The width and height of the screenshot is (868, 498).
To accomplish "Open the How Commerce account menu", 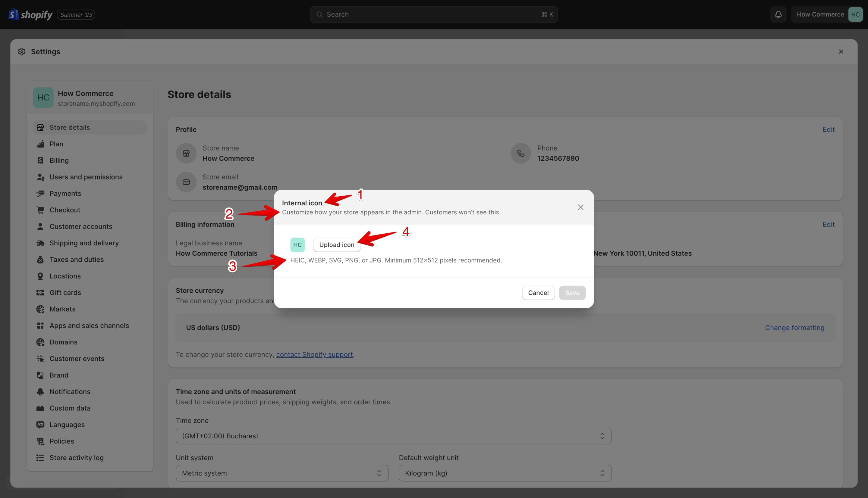I will [x=827, y=14].
